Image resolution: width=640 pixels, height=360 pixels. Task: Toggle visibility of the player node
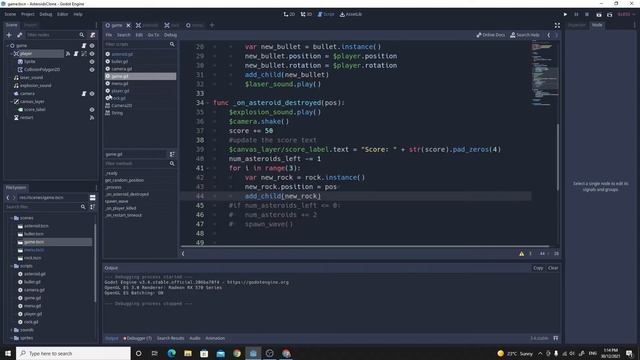click(92, 53)
